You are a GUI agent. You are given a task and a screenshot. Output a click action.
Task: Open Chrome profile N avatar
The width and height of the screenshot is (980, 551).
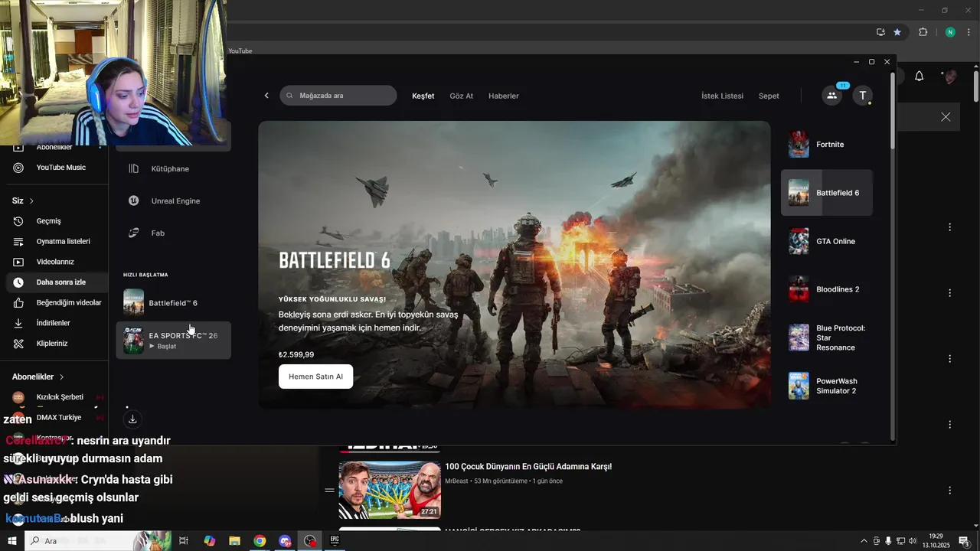click(950, 32)
